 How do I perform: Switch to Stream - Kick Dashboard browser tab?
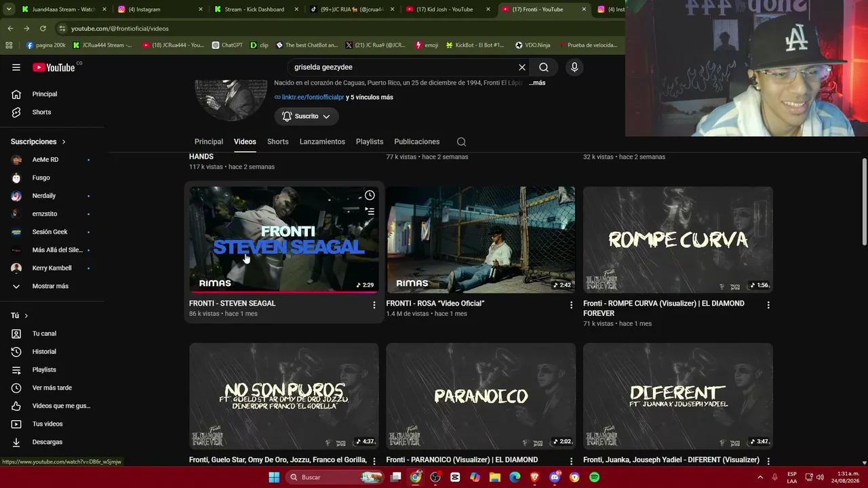pyautogui.click(x=254, y=9)
